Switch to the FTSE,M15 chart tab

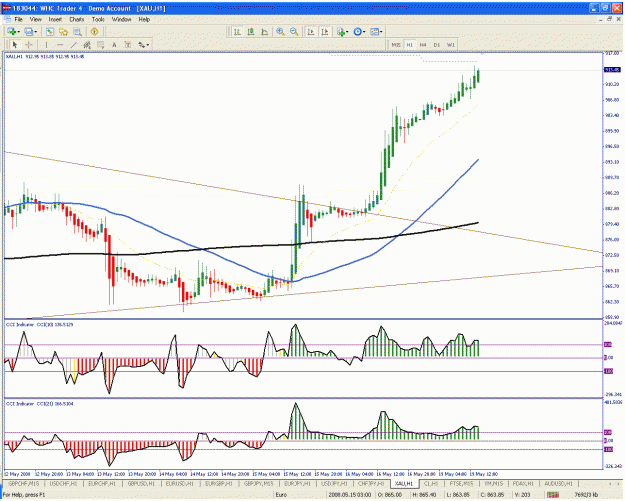pos(461,483)
